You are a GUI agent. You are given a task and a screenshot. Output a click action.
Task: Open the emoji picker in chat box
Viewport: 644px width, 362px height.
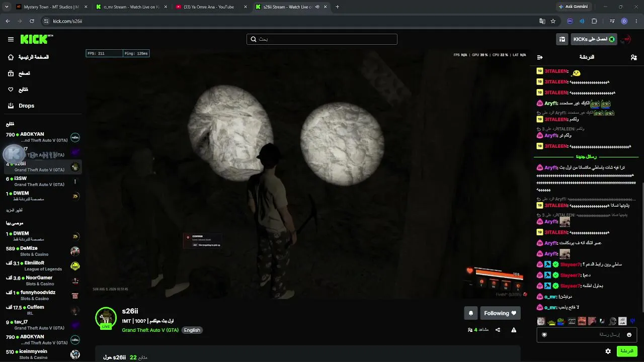[629, 334]
